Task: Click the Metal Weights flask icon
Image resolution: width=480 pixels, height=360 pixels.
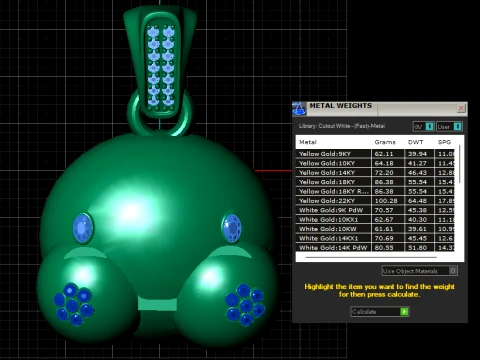Action: (299, 109)
